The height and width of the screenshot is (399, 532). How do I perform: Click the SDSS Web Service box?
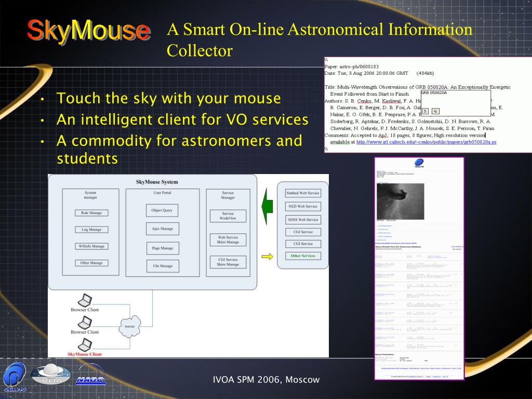pos(303,220)
